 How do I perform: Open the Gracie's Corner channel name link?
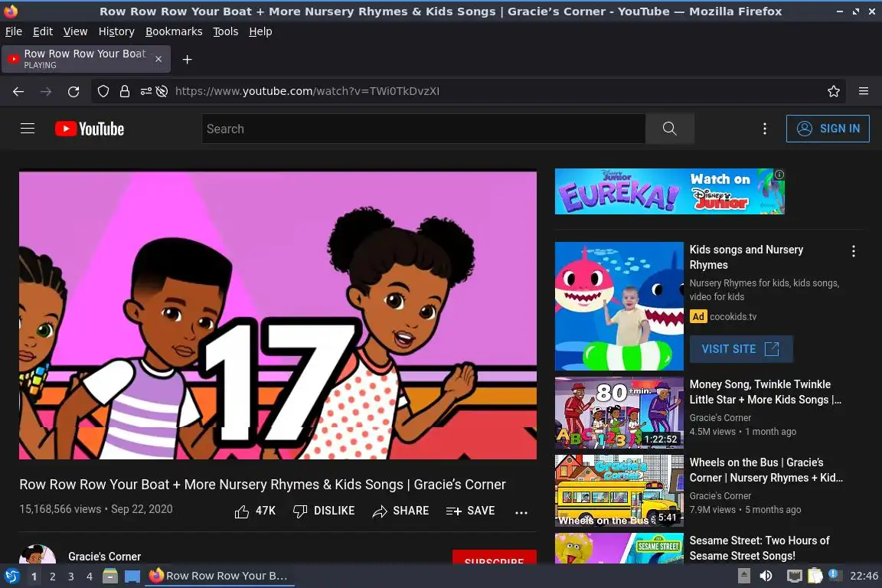pyautogui.click(x=105, y=557)
